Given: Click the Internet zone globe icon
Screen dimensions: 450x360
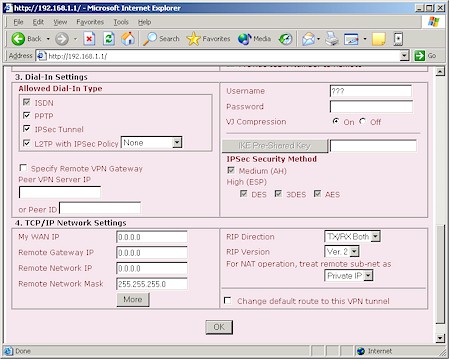Looking at the screenshot, I should point(361,351).
